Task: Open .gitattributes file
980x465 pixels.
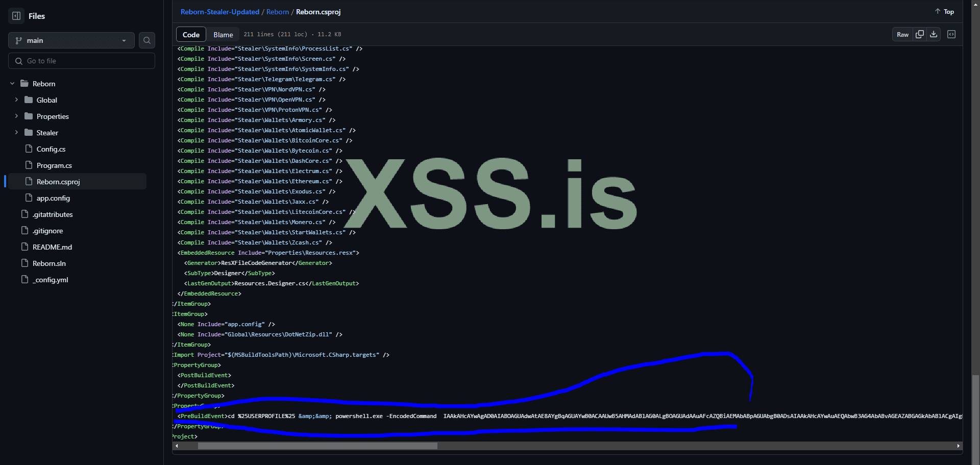Action: 53,214
